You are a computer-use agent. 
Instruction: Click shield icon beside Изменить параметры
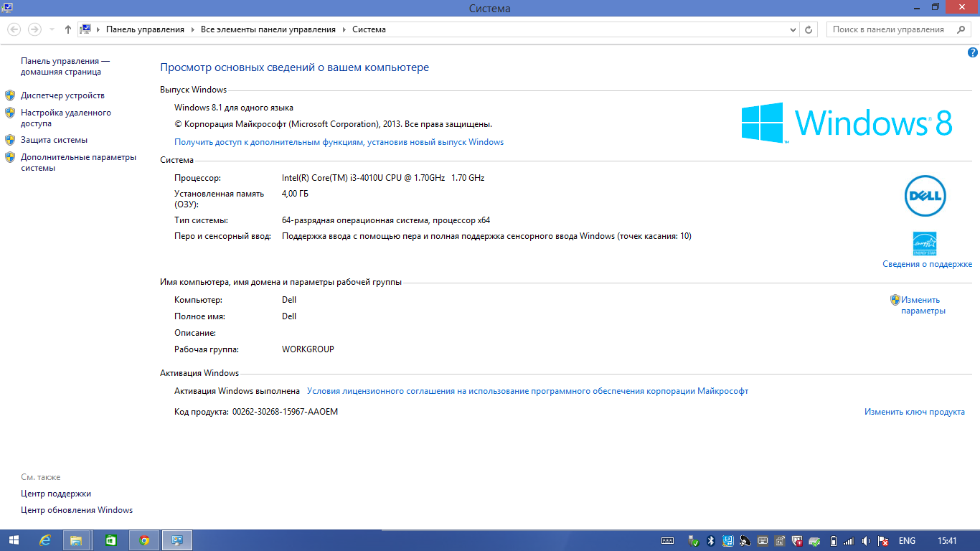(895, 300)
